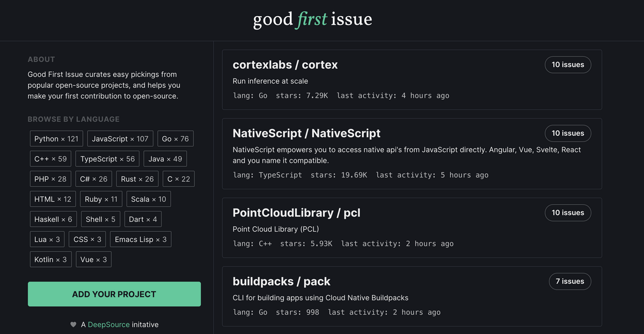Expand the 7 issues badge
This screenshot has width=644, height=334.
[x=570, y=281]
